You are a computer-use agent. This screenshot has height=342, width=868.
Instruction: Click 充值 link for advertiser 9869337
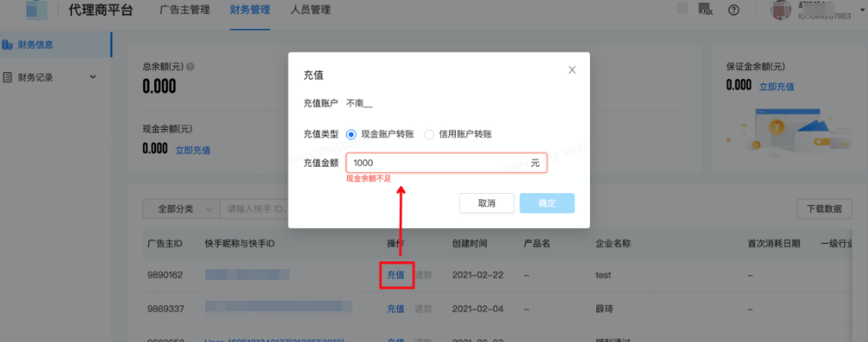coord(395,309)
